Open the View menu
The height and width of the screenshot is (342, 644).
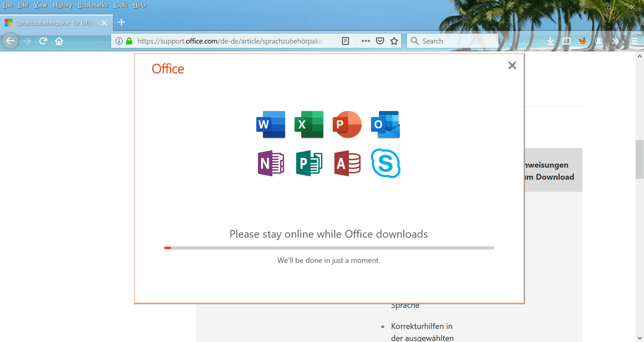41,5
